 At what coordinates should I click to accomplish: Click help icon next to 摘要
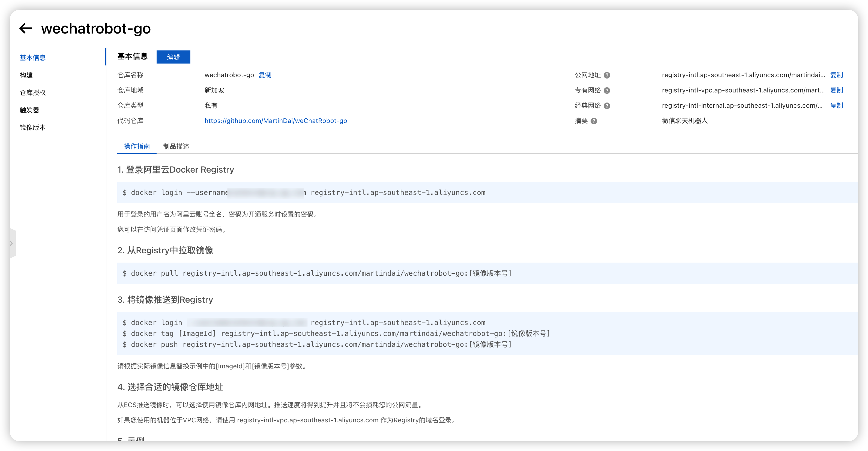(x=594, y=121)
